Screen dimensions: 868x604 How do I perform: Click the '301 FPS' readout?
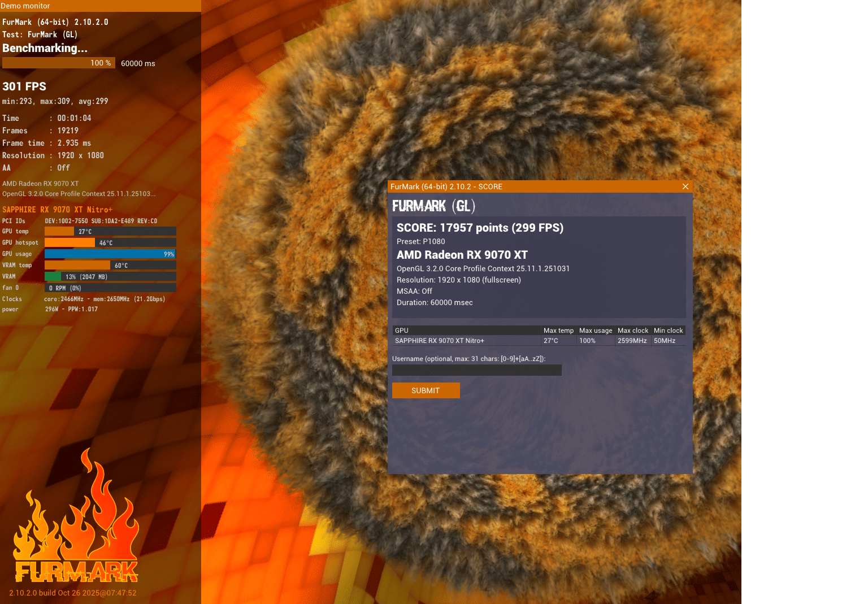[x=24, y=86]
